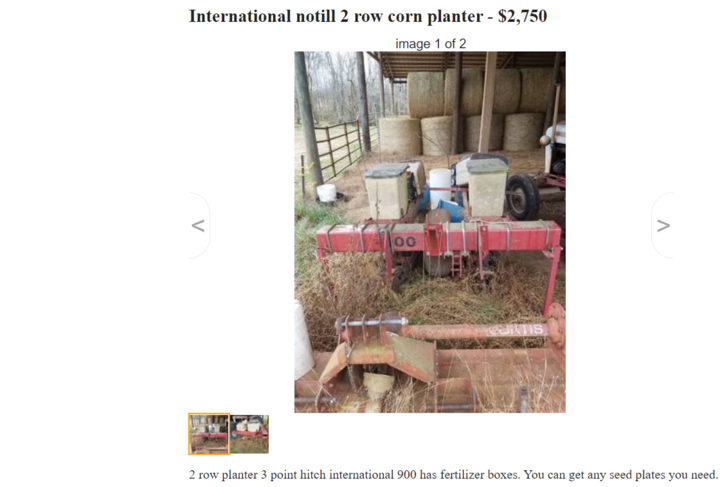
Task: Click the left seed hopper box in photo
Action: tap(387, 191)
